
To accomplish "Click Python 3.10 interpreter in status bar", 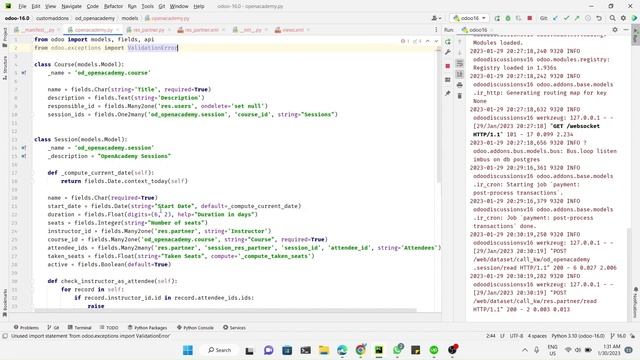I will [x=578, y=336].
